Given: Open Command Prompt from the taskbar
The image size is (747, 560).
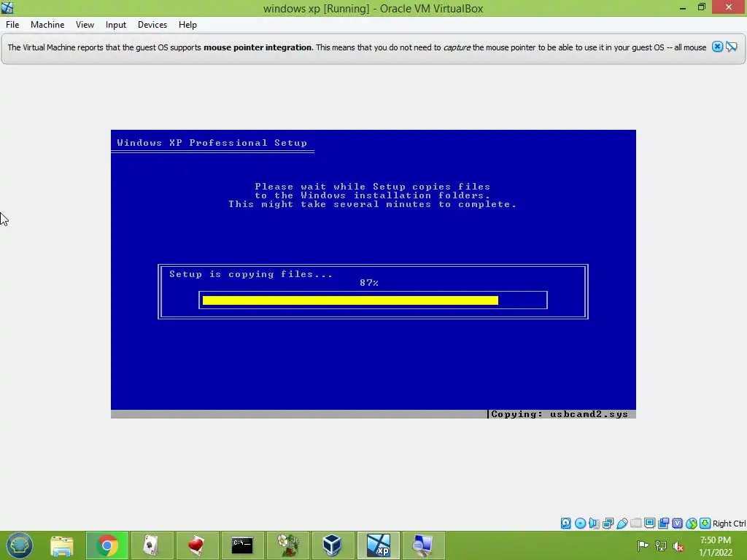Looking at the screenshot, I should pos(242,545).
